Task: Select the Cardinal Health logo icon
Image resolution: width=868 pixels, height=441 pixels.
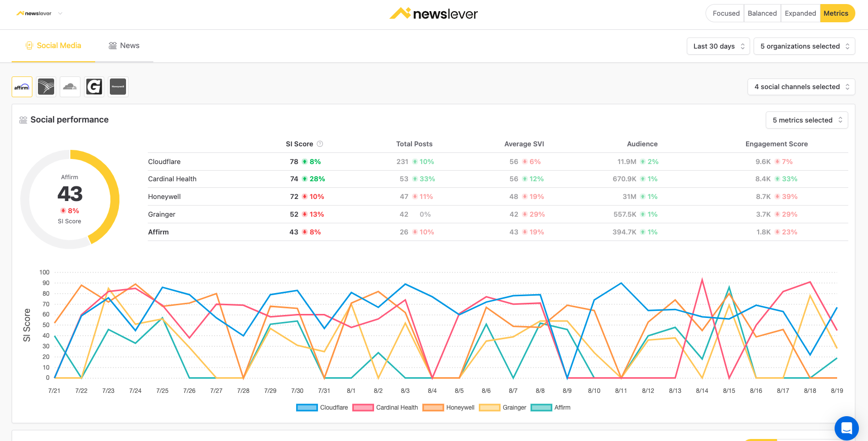Action: [x=46, y=87]
